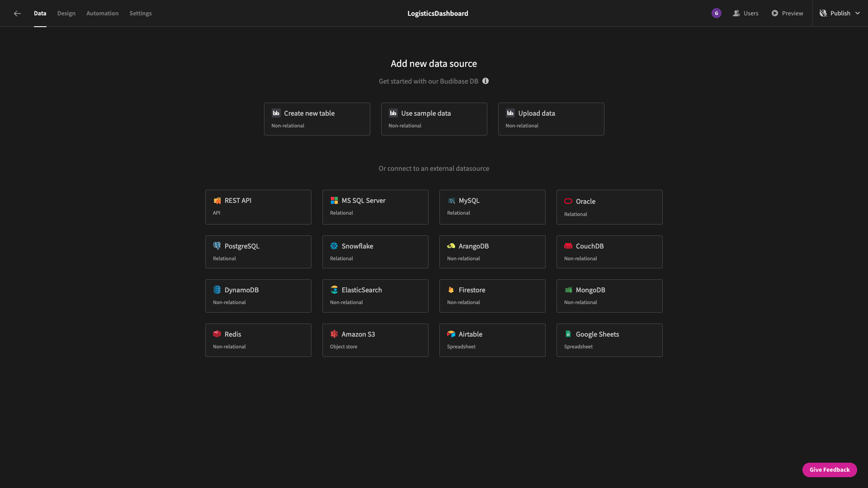Viewport: 868px width, 488px height.
Task: Click Give Feedback button
Action: (829, 469)
